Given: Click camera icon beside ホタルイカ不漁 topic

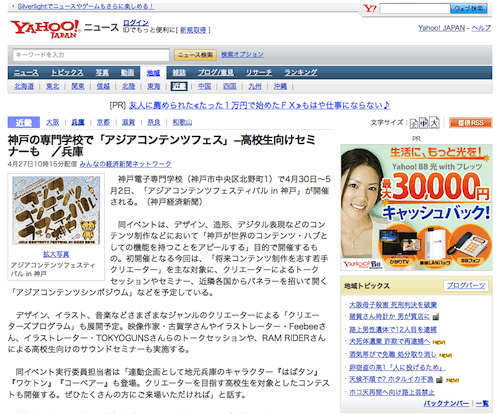Looking at the screenshot, I should click(440, 380).
